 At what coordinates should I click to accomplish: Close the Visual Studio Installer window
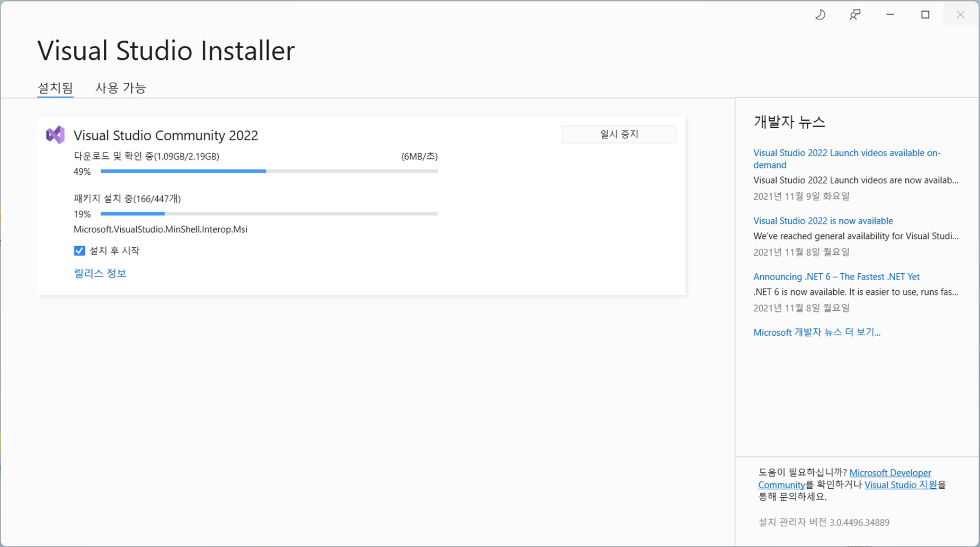tap(960, 15)
